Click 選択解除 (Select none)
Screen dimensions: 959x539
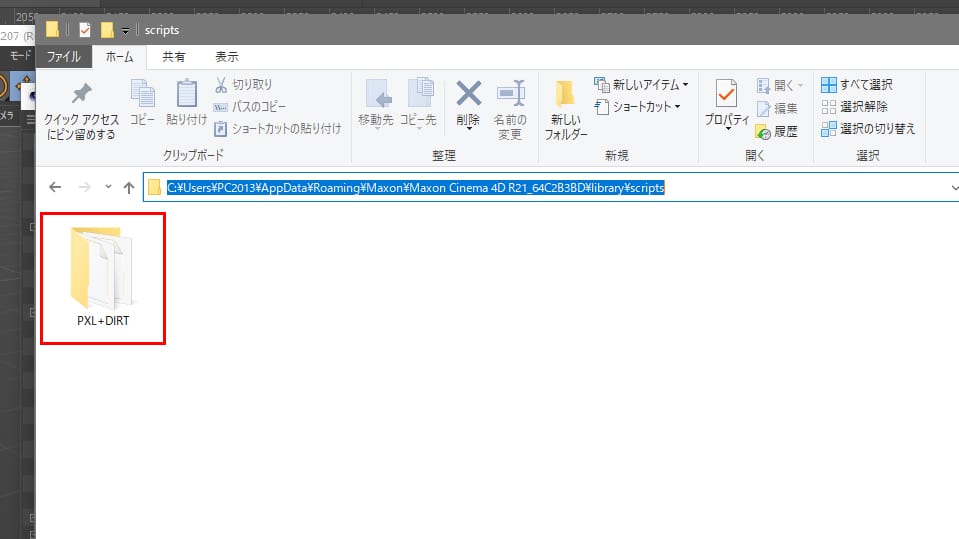pyautogui.click(x=854, y=106)
